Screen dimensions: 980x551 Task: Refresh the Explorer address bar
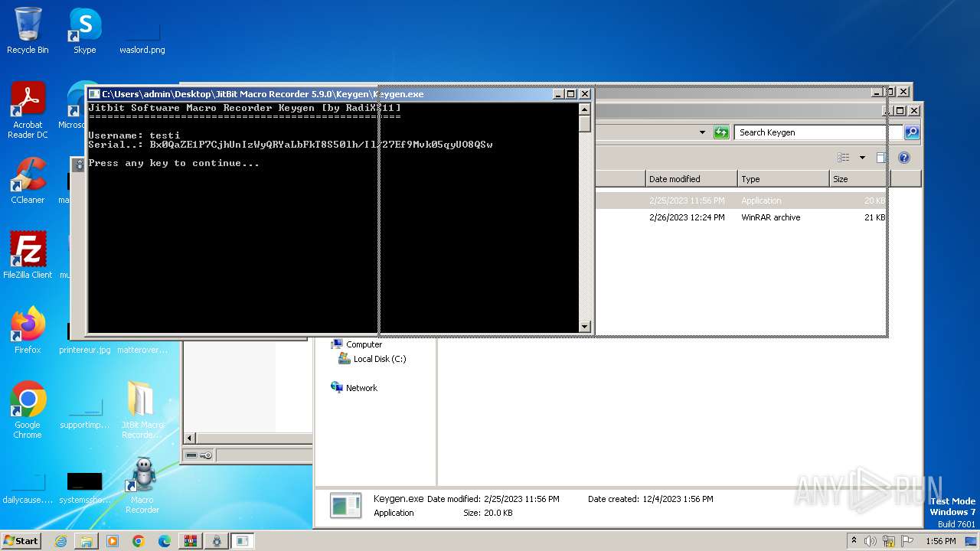pos(721,132)
